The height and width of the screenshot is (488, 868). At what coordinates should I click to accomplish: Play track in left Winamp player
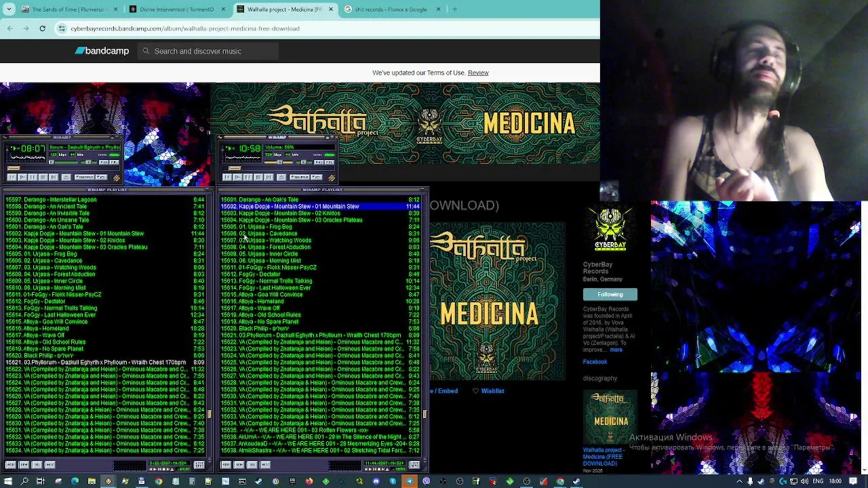(22, 177)
